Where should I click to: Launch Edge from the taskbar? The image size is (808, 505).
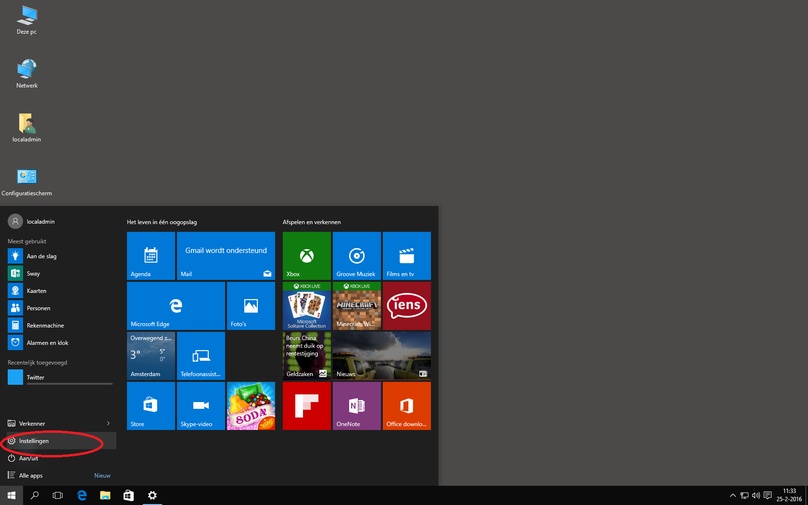coord(81,496)
